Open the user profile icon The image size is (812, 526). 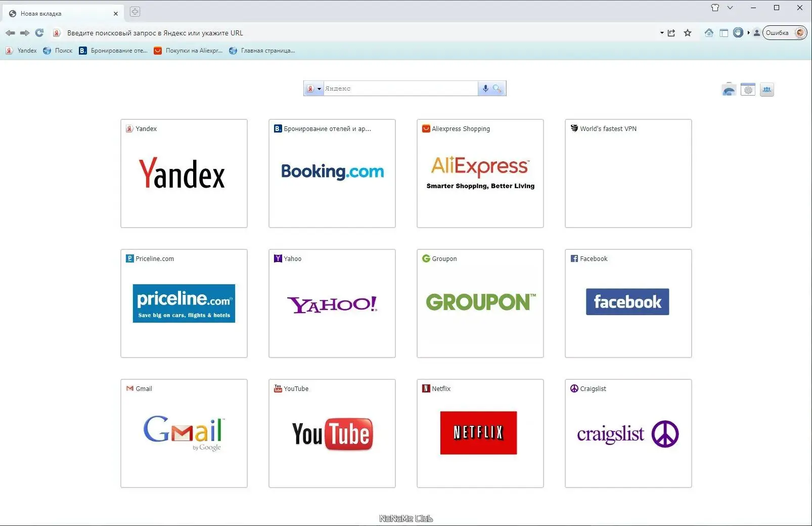[x=756, y=33]
